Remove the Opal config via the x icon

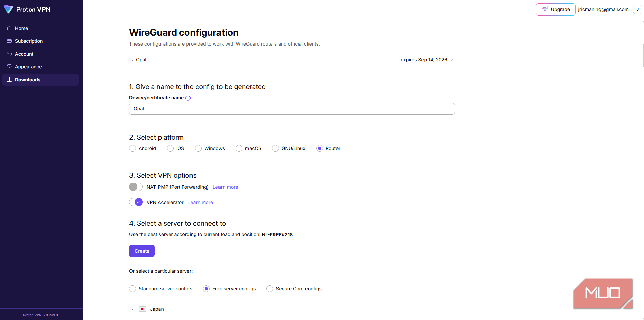coord(452,60)
